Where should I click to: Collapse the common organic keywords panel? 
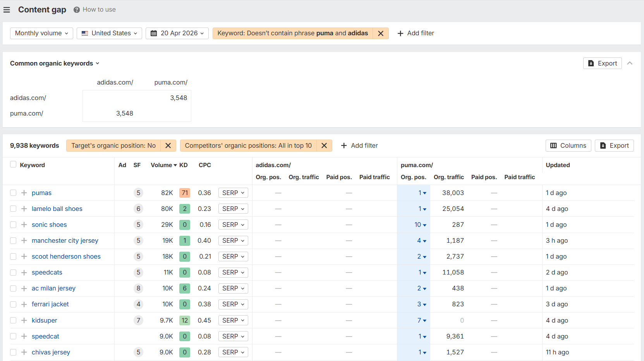630,63
